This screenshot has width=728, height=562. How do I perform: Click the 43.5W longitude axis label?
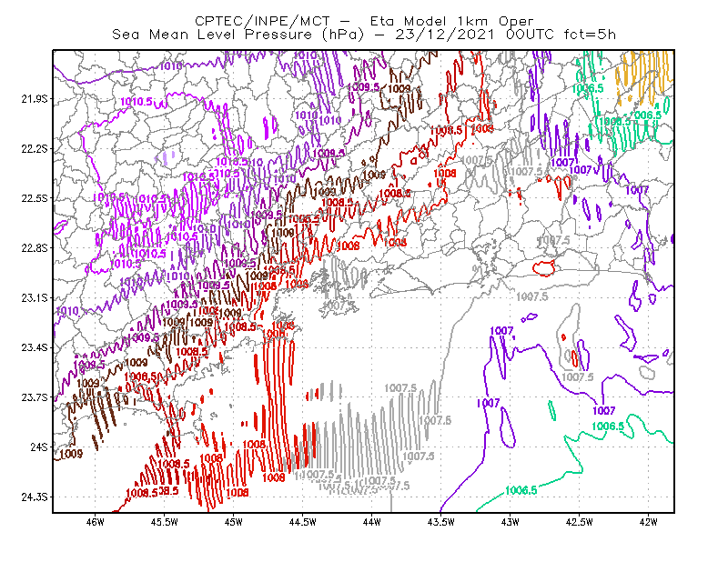(x=440, y=522)
